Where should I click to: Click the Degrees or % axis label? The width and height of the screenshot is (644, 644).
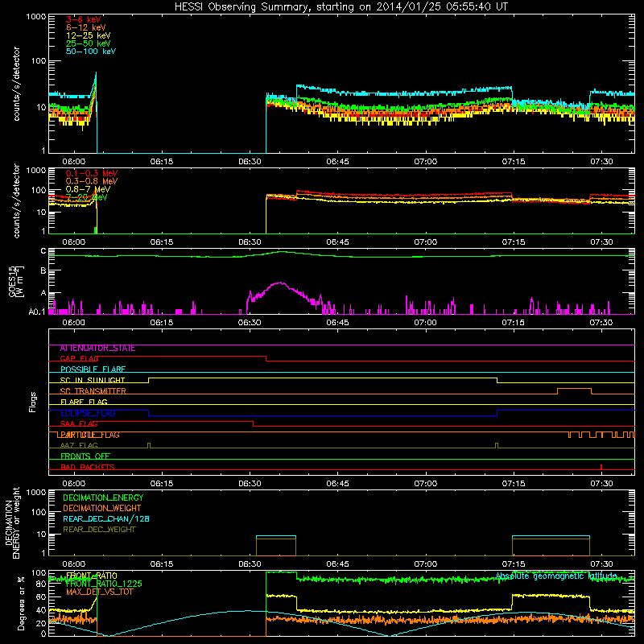pos(21,603)
